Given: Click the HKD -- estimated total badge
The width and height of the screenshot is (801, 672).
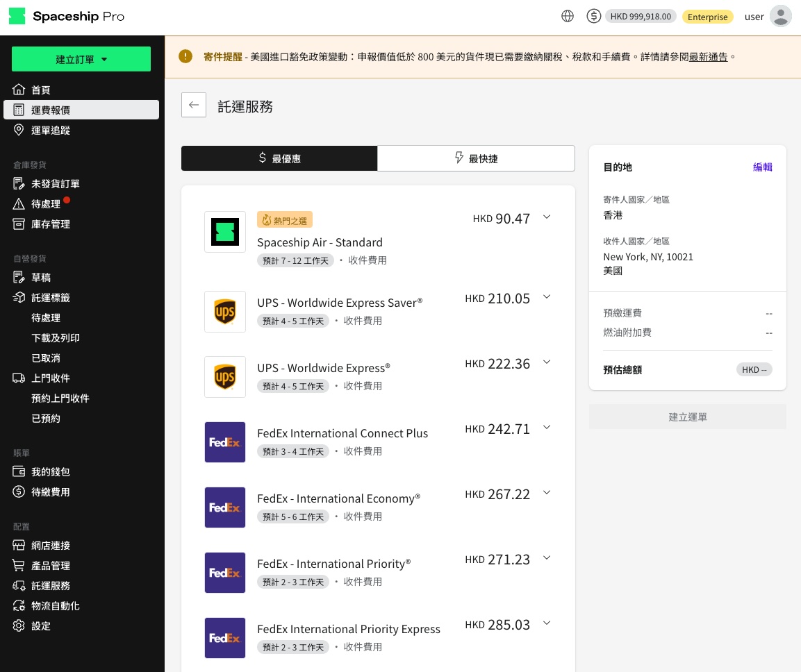Looking at the screenshot, I should point(754,370).
